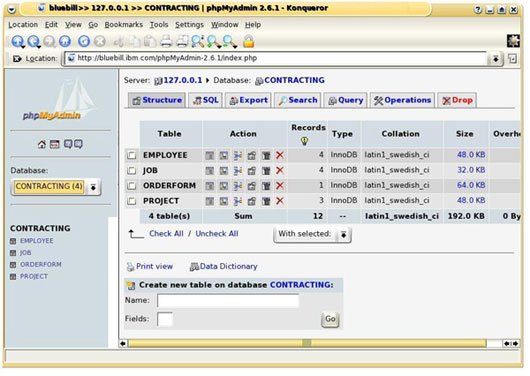This screenshot has height=376, width=530.
Task: Open the Bookmarks menu
Action: point(123,25)
